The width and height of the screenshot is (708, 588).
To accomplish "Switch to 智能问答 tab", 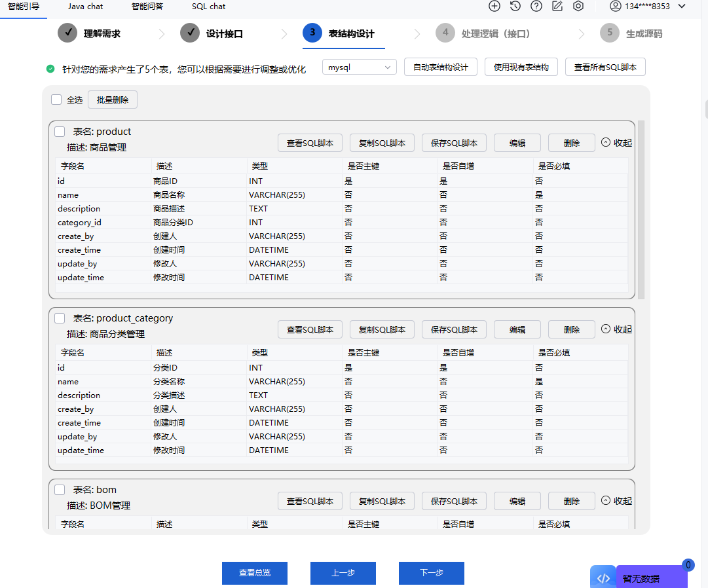I will pyautogui.click(x=147, y=7).
